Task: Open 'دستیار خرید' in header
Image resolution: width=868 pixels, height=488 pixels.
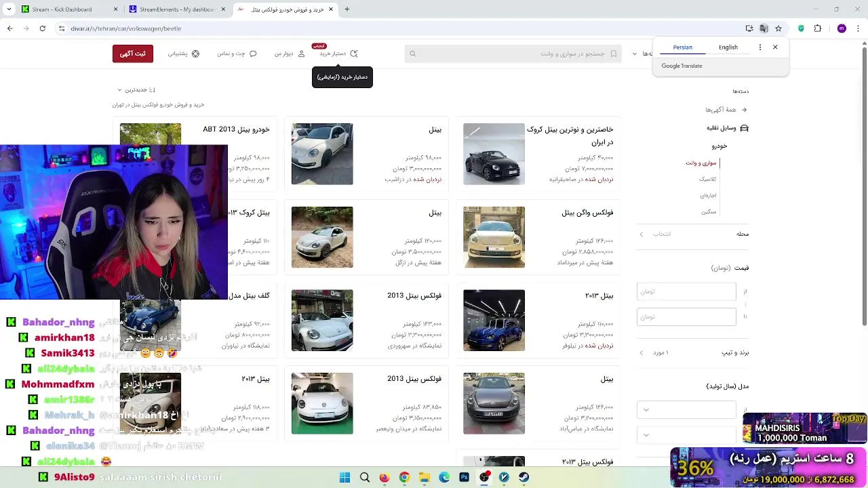Action: pyautogui.click(x=338, y=54)
